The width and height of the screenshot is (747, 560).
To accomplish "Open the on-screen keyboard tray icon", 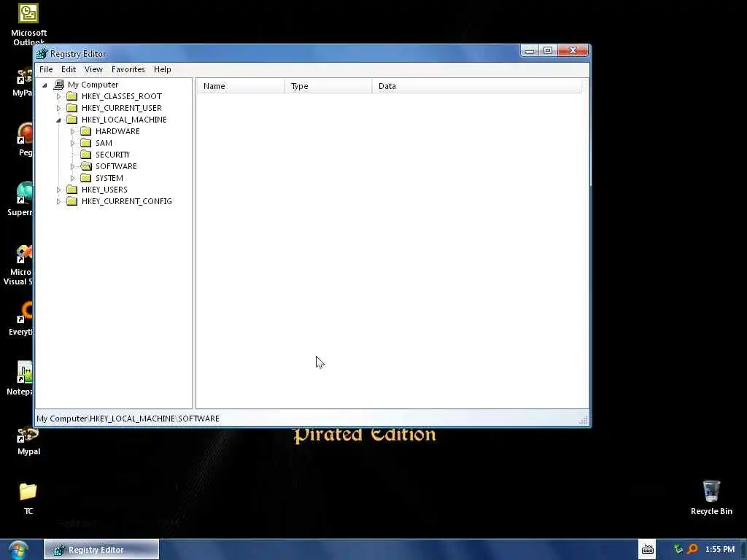I will click(647, 550).
